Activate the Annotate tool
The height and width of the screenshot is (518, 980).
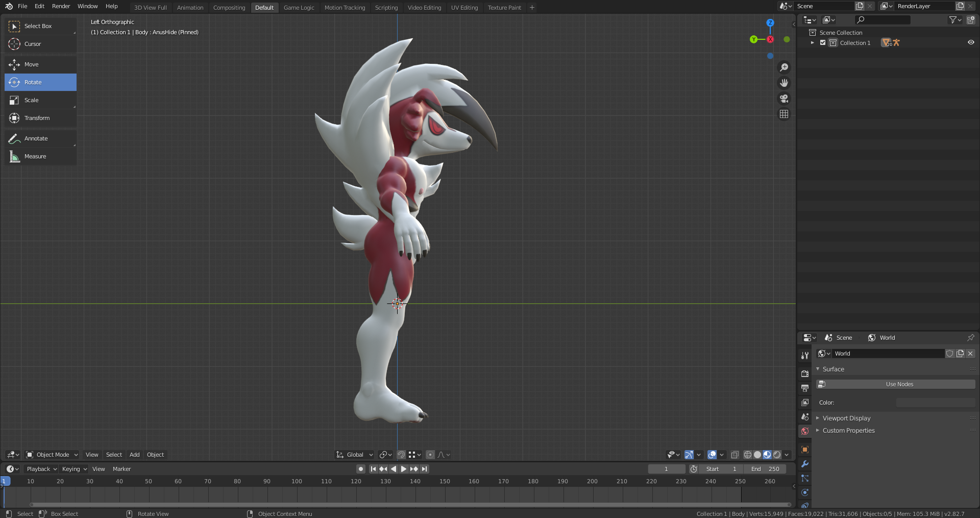click(40, 138)
